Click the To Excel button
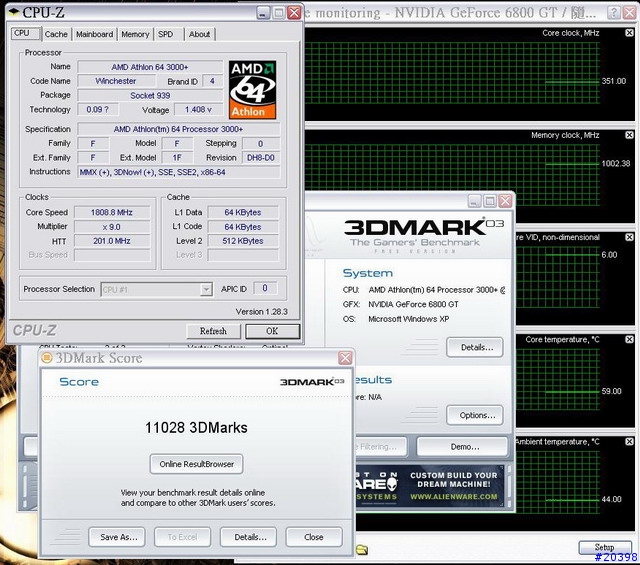The image size is (640, 565). click(182, 537)
